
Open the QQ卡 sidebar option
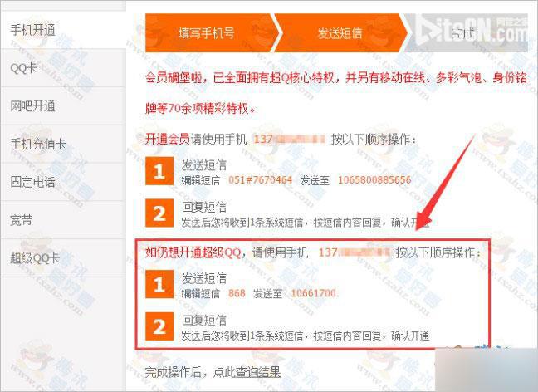(x=63, y=68)
